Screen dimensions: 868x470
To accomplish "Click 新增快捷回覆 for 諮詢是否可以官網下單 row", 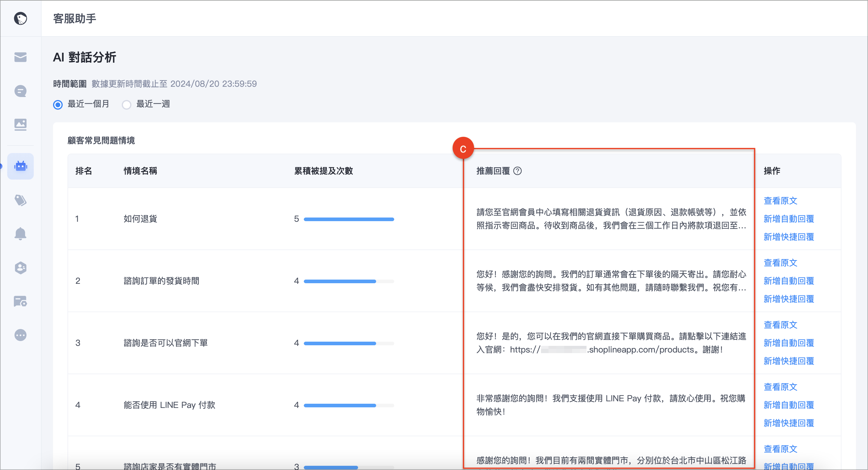I will pyautogui.click(x=789, y=361).
